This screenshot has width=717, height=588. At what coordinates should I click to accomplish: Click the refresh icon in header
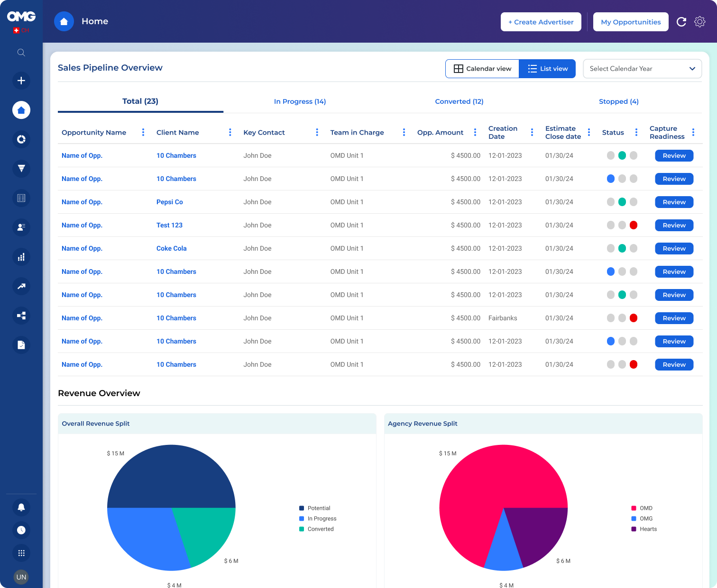681,22
